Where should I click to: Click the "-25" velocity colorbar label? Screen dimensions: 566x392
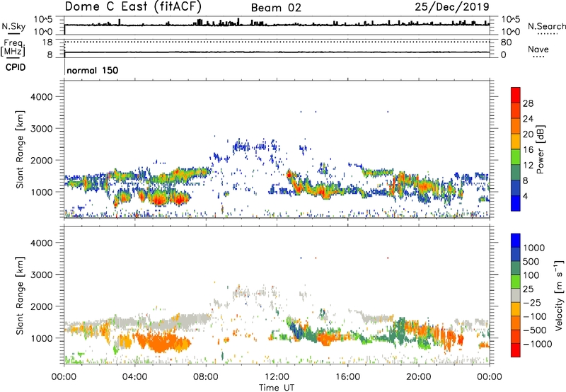pos(532,303)
